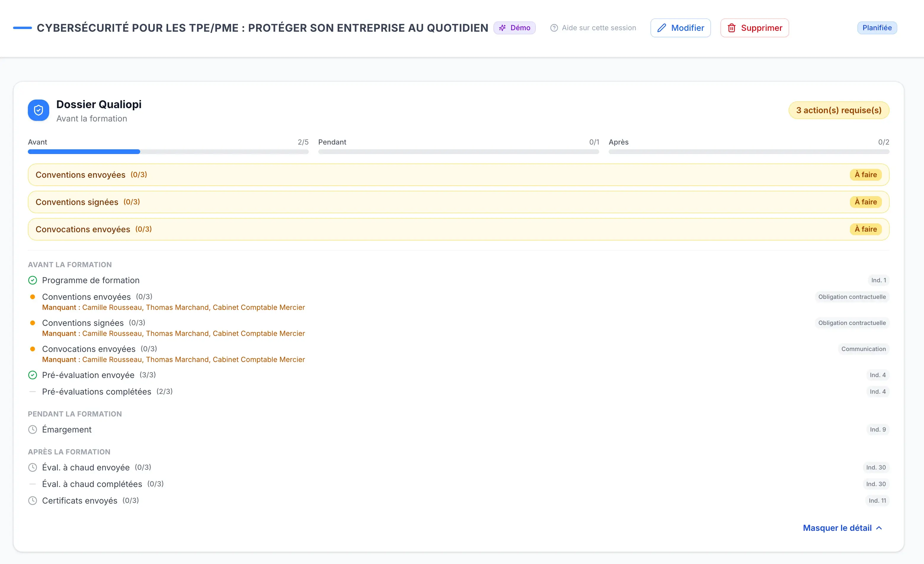Screen dimensions: 924x564
Task: Click the Après progress bar
Action: coord(749,152)
